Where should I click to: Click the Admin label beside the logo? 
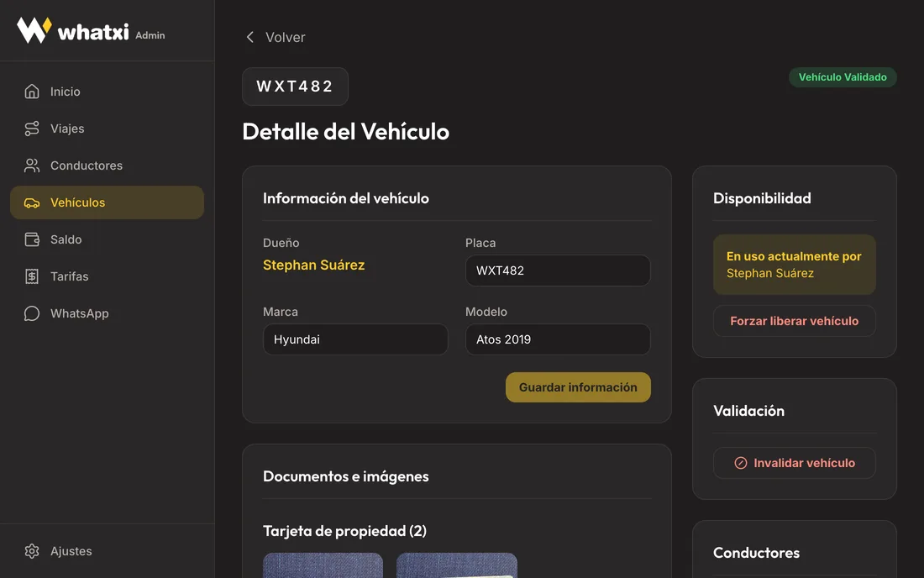point(150,35)
